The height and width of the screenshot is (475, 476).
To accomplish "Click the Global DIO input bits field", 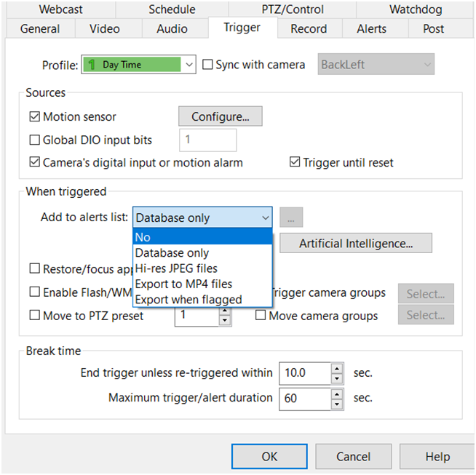I will pyautogui.click(x=207, y=140).
